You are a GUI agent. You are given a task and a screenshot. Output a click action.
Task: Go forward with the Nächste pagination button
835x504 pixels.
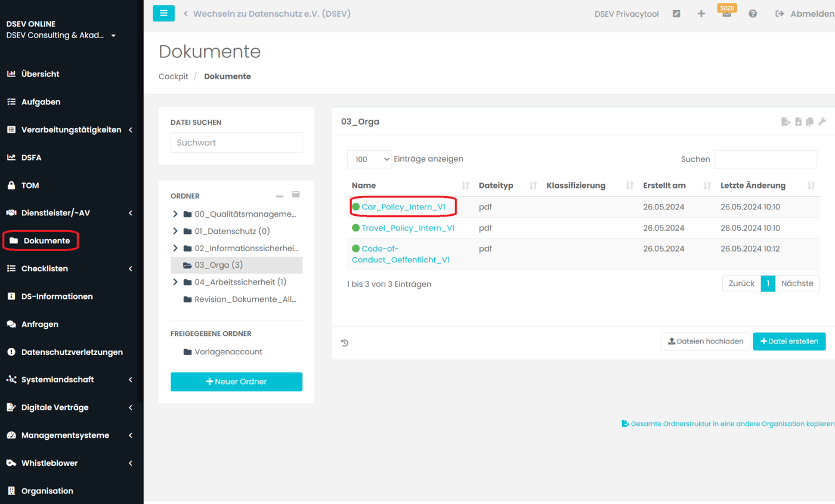point(797,283)
